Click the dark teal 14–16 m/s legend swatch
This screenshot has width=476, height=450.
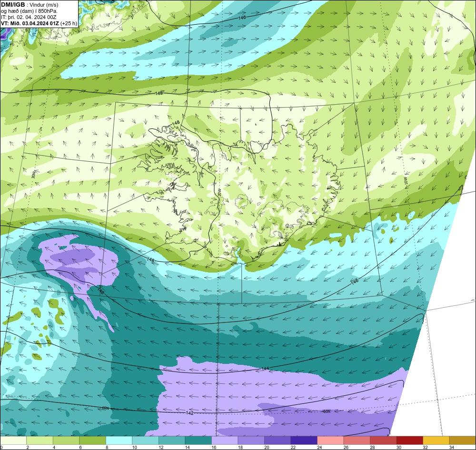198,440
